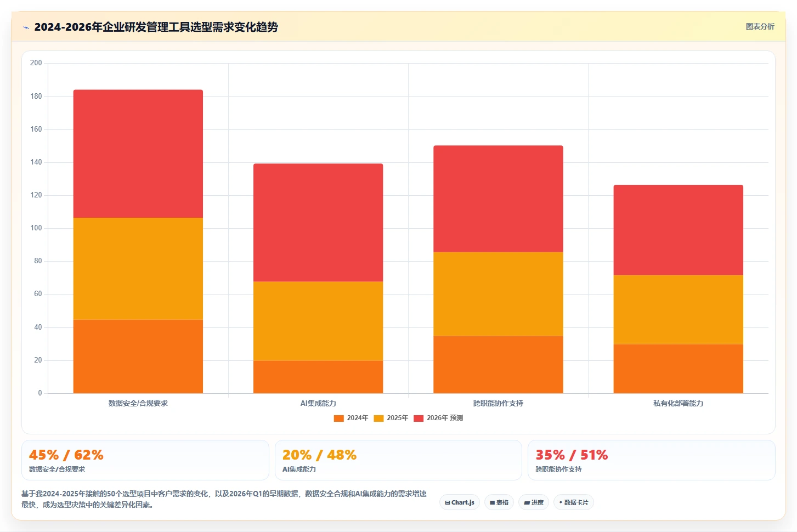Click the chart title 2024-2026年企业研发管理工具选型需求变化趋势
The image size is (797, 532).
click(x=156, y=27)
